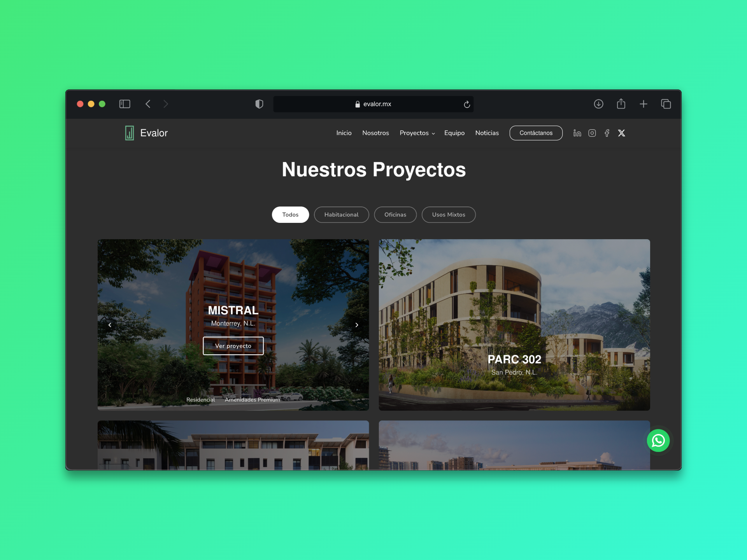Select the Todos filter

tap(290, 214)
